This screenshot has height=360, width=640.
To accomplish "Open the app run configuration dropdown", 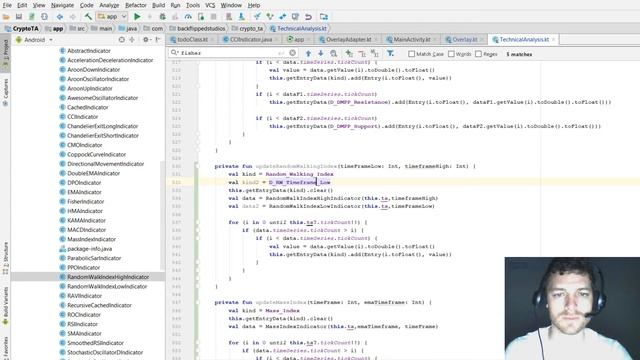I will tap(112, 17).
